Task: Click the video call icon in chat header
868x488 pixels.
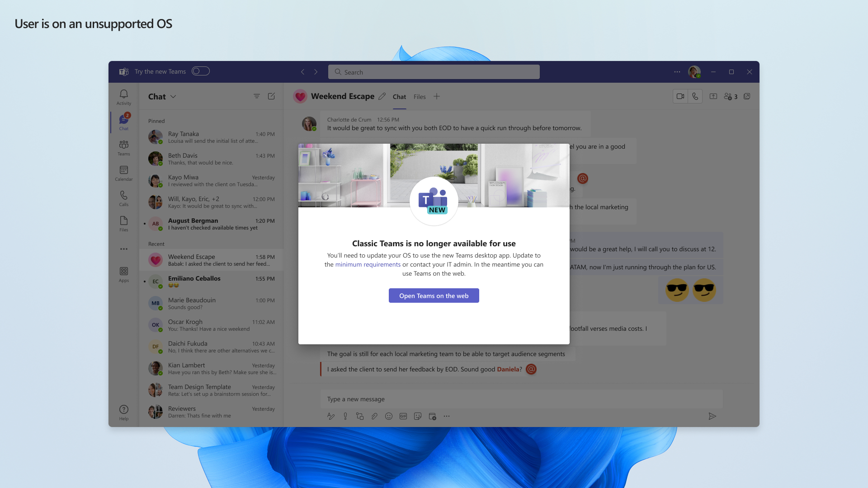Action: 679,97
